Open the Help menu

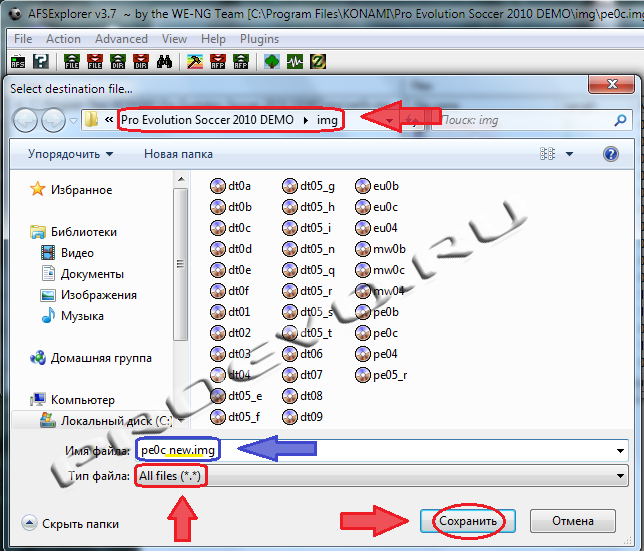coord(213,39)
